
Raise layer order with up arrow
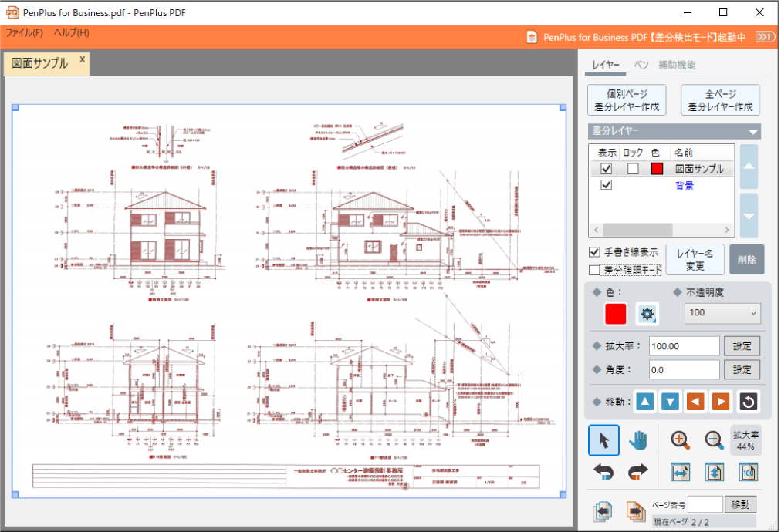(x=749, y=167)
